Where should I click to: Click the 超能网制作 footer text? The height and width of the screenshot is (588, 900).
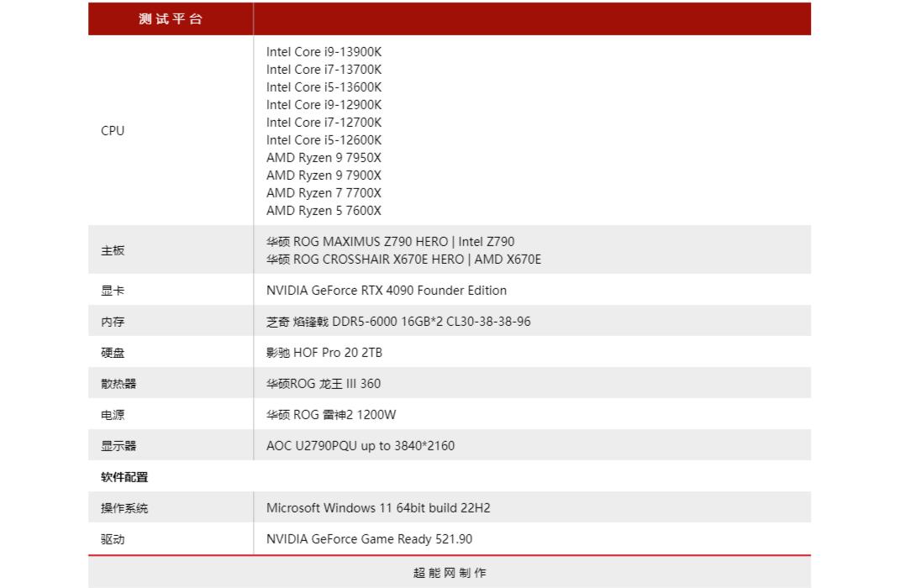coord(450,573)
